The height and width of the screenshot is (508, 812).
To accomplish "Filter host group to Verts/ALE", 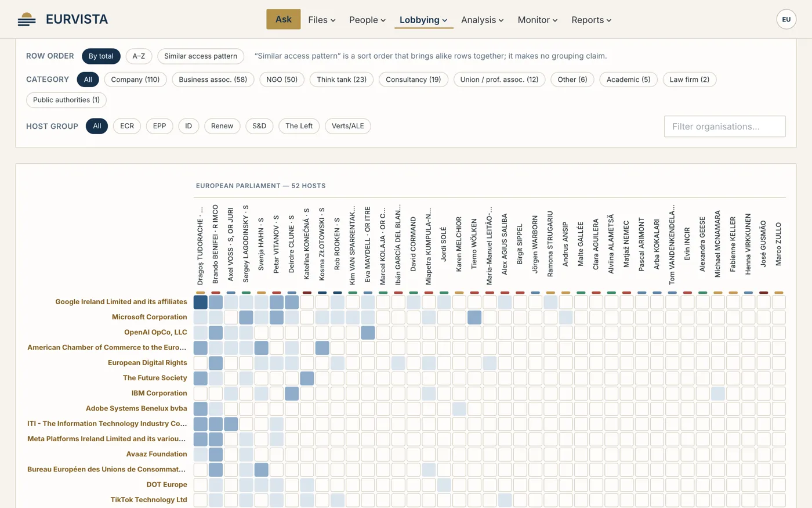I will click(348, 126).
